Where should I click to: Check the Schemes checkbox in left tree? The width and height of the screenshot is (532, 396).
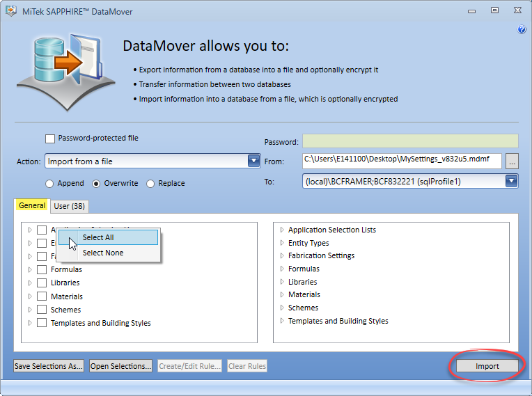42,310
